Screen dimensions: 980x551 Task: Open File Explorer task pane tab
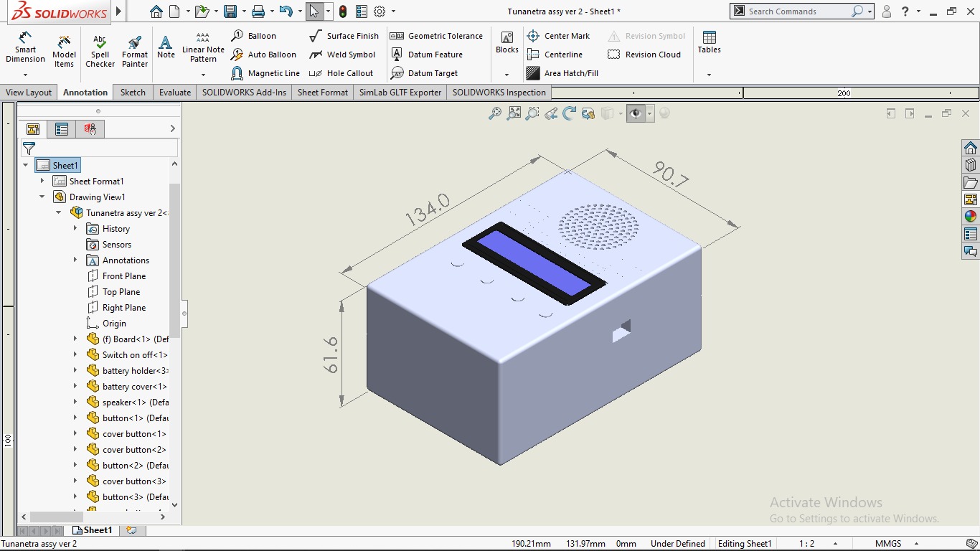tap(971, 182)
